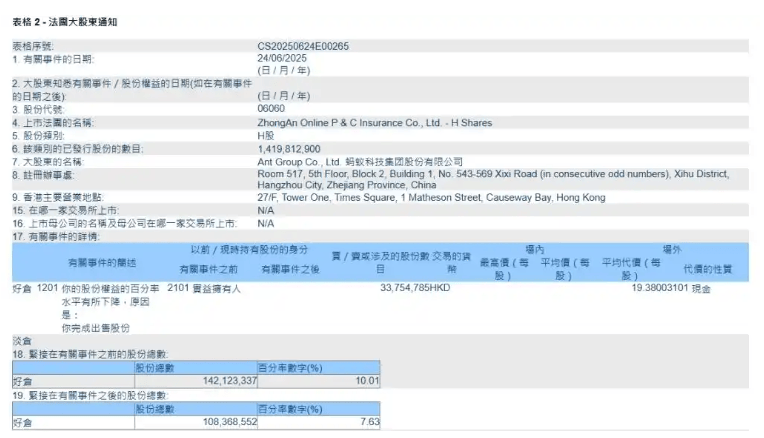Viewport: 764px width, 438px height.
Task: Click the 18. 緊接在有關事件之前的股份總數 label
Action: click(90, 355)
